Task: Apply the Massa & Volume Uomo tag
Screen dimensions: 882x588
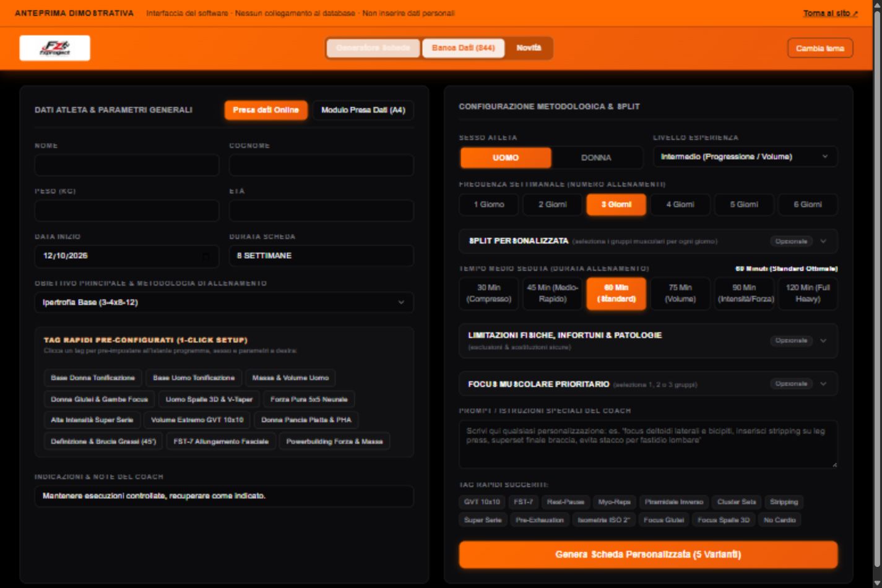Action: pyautogui.click(x=290, y=378)
